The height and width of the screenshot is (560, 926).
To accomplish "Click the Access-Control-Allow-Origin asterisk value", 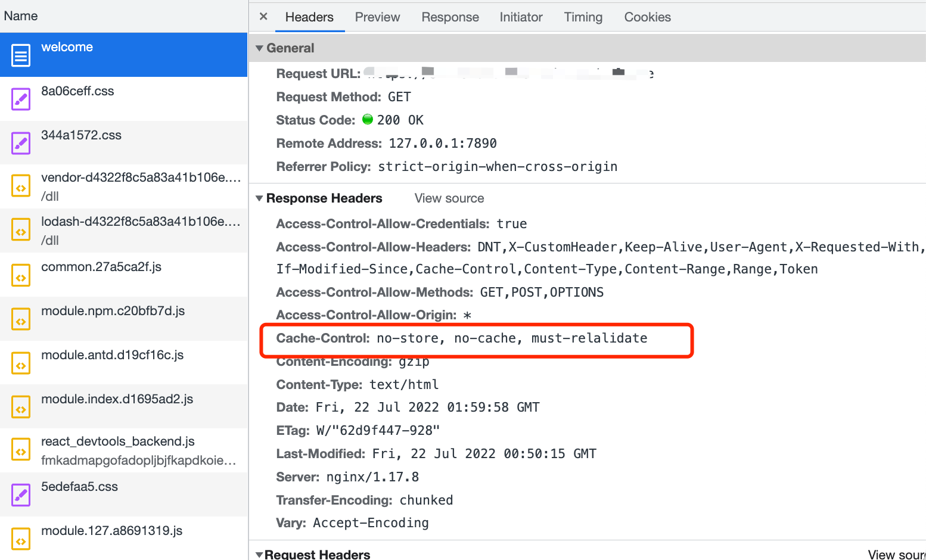I will [467, 315].
